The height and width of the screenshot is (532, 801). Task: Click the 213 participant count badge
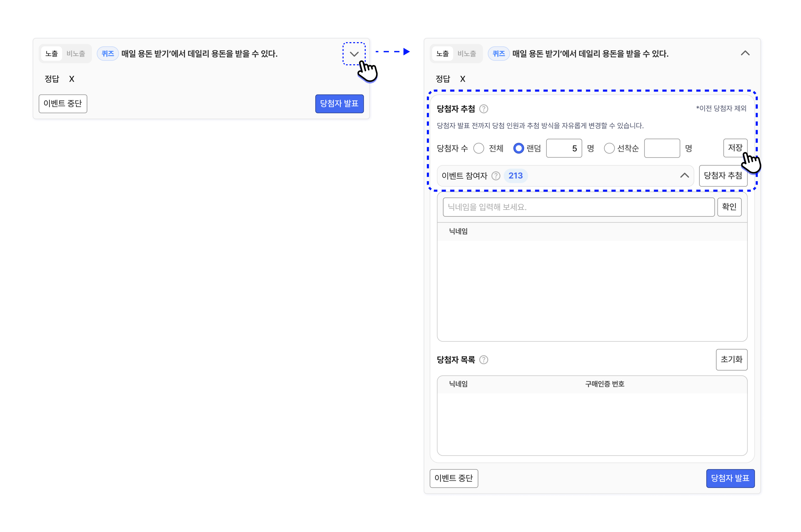click(515, 176)
